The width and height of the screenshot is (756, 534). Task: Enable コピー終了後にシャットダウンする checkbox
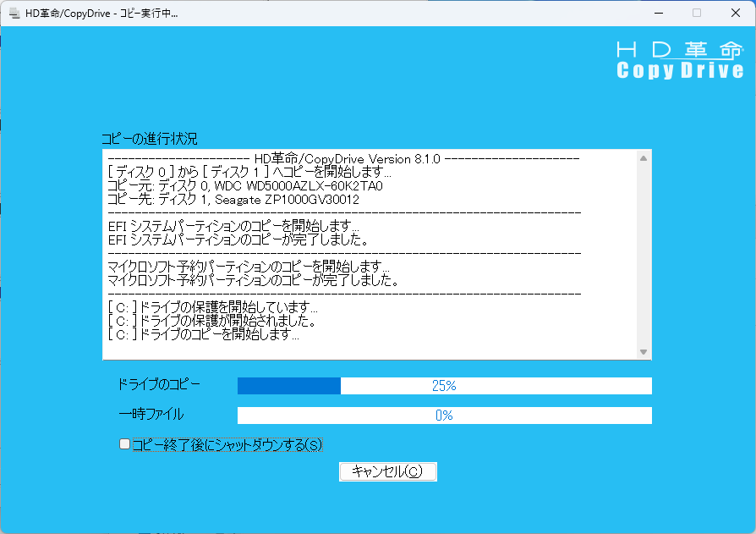124,443
